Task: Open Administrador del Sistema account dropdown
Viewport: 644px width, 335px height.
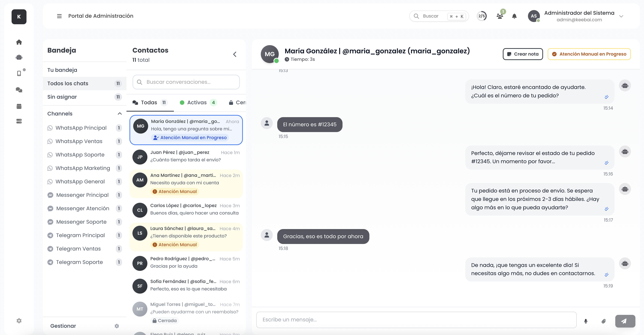Action: tap(621, 16)
